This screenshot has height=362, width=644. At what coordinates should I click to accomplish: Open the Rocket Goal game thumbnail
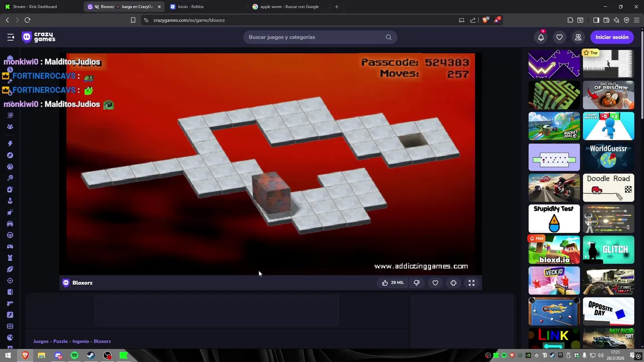point(554,126)
